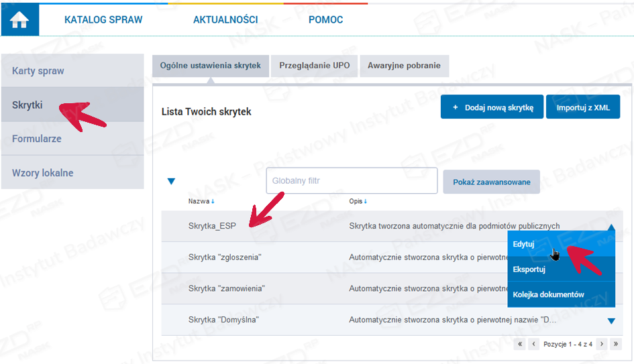Go to the previous page of results
The height and width of the screenshot is (364, 634).
coord(534,344)
